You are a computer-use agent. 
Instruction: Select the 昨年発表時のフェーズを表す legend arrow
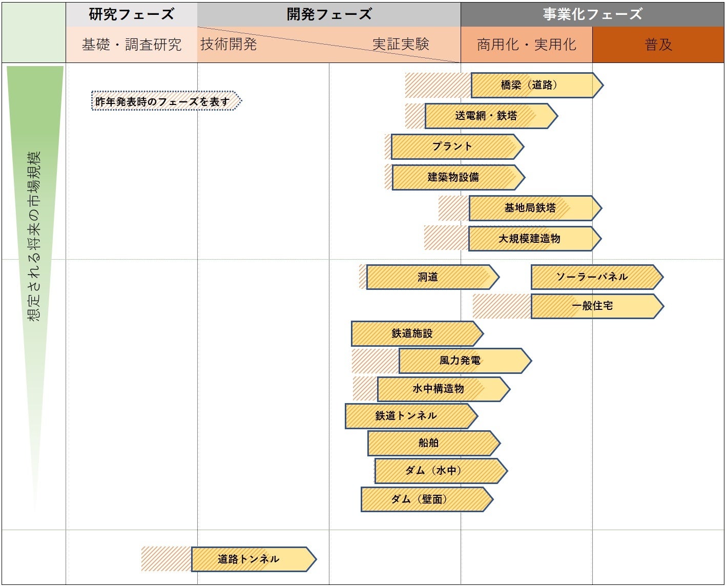[x=167, y=101]
